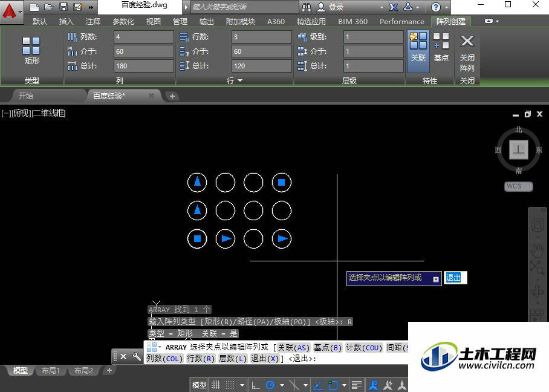Click the 列数(COL) command option
This screenshot has height=392, width=549.
164,359
